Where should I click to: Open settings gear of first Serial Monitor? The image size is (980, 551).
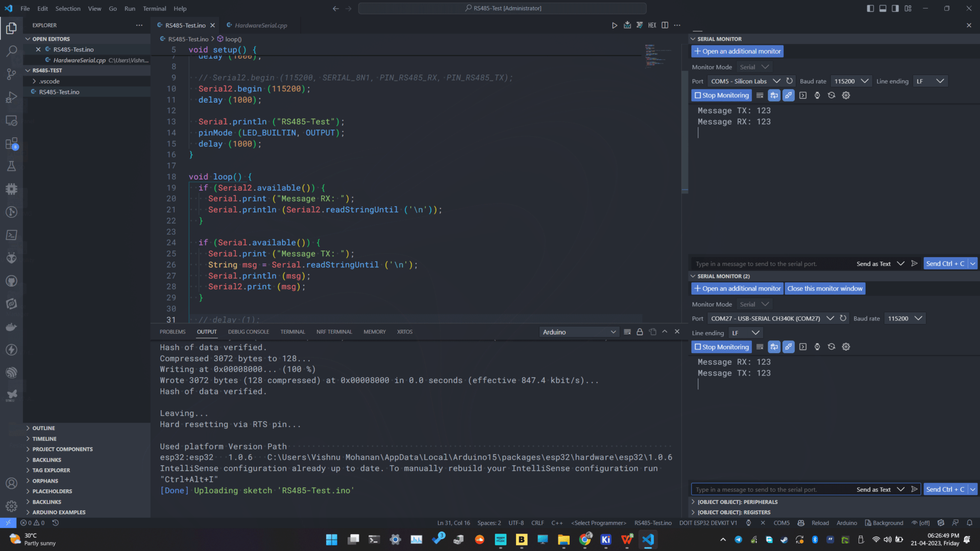[x=846, y=95]
